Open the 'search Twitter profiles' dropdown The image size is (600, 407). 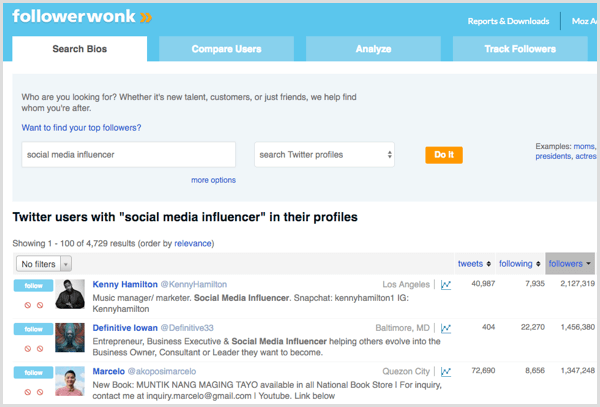tap(324, 155)
